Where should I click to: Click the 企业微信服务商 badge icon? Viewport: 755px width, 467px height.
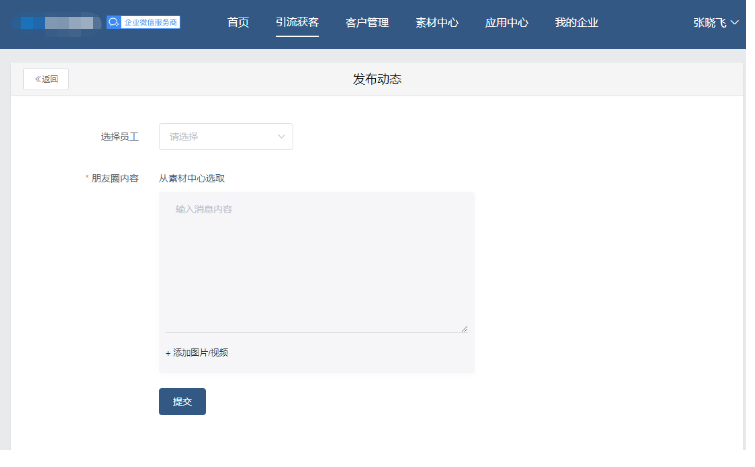pos(114,22)
